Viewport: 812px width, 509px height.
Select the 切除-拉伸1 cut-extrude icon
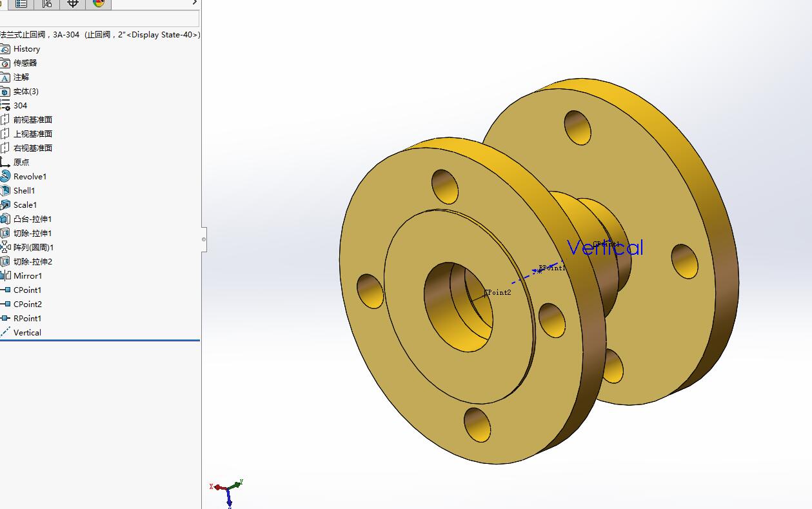(x=5, y=234)
